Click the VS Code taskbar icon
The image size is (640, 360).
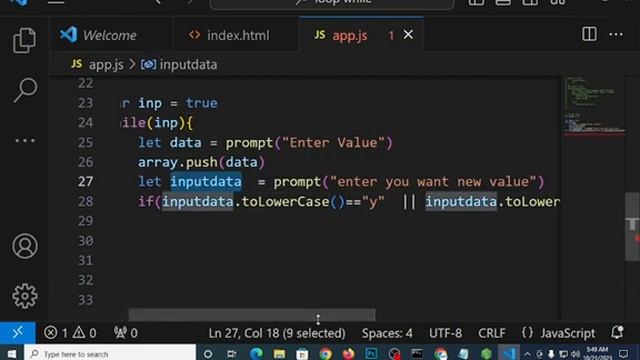509,353
